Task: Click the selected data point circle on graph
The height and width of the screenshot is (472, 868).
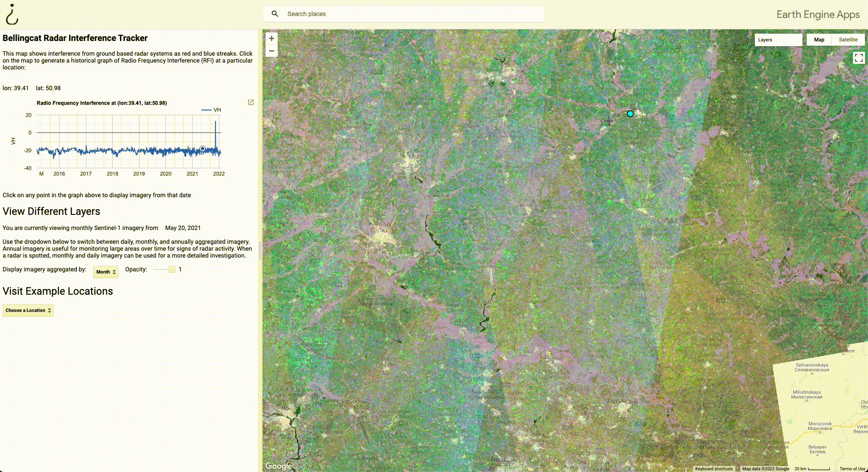Action: click(x=203, y=149)
